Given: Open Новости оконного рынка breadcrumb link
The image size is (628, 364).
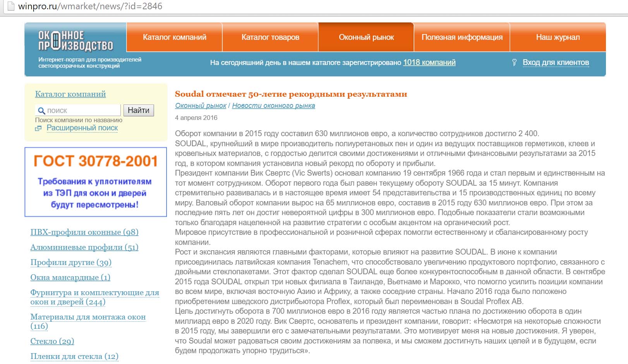Looking at the screenshot, I should point(273,106).
